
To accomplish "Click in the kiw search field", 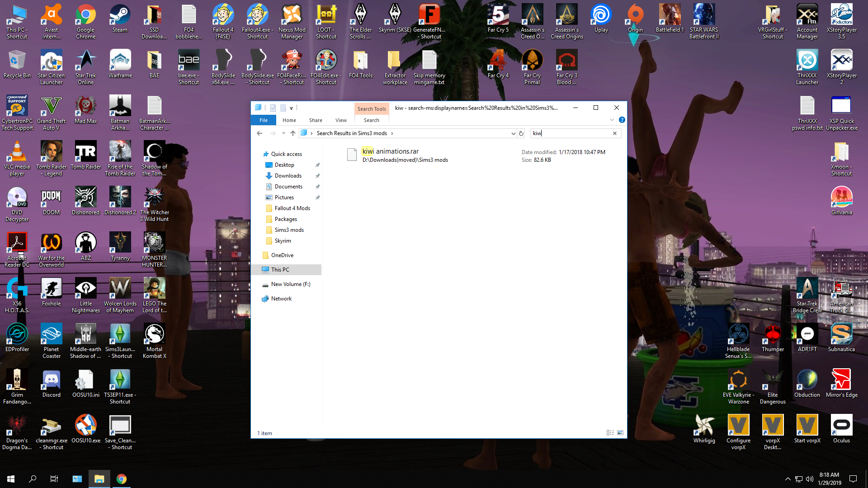I will (571, 133).
